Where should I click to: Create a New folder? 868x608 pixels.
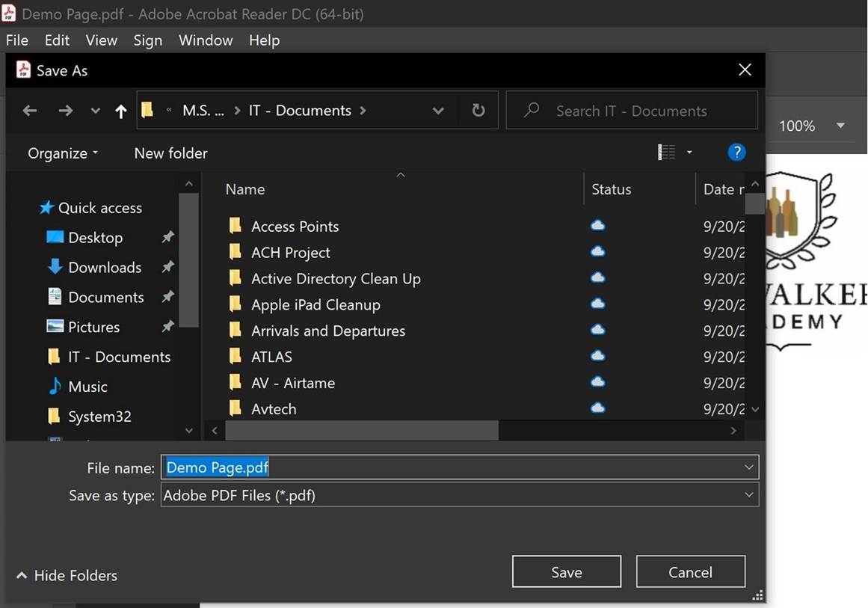170,153
